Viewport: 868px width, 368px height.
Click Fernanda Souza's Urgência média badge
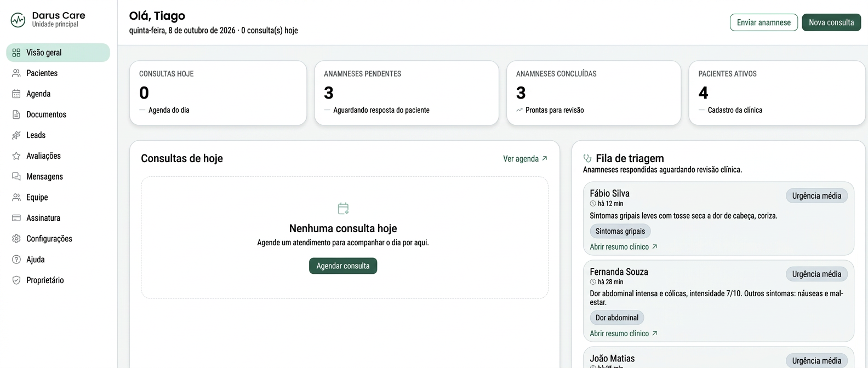[x=816, y=274]
